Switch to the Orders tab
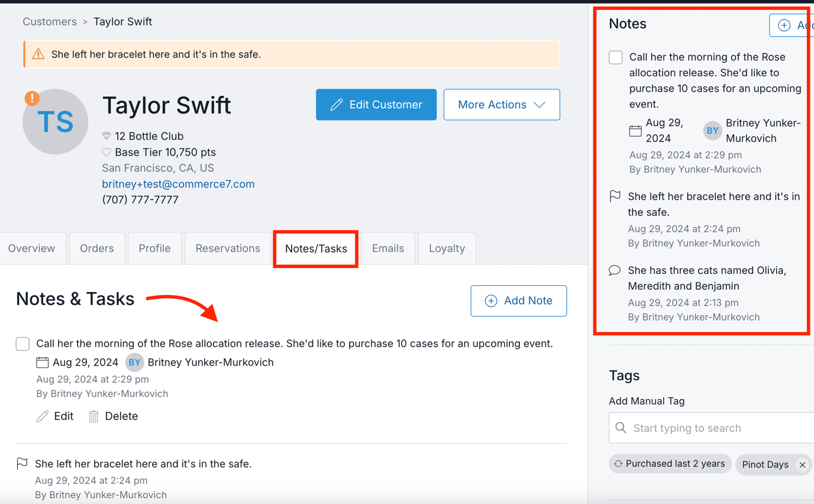Screen dimensions: 814x504 tap(97, 248)
